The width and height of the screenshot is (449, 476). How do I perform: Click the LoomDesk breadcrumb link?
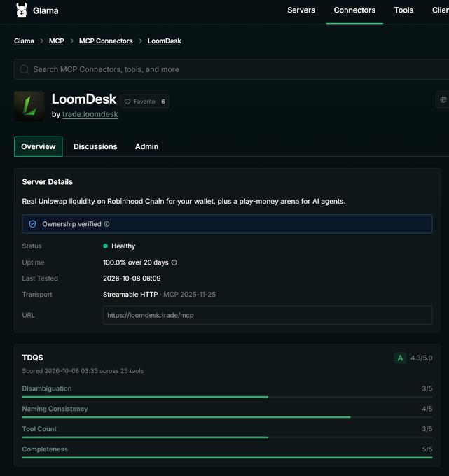165,41
